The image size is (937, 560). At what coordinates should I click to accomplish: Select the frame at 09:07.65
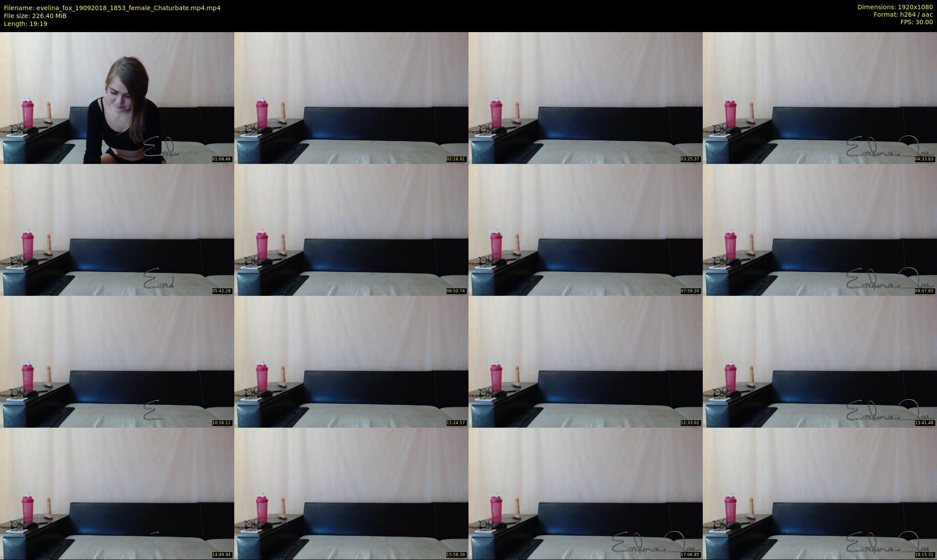(820, 229)
